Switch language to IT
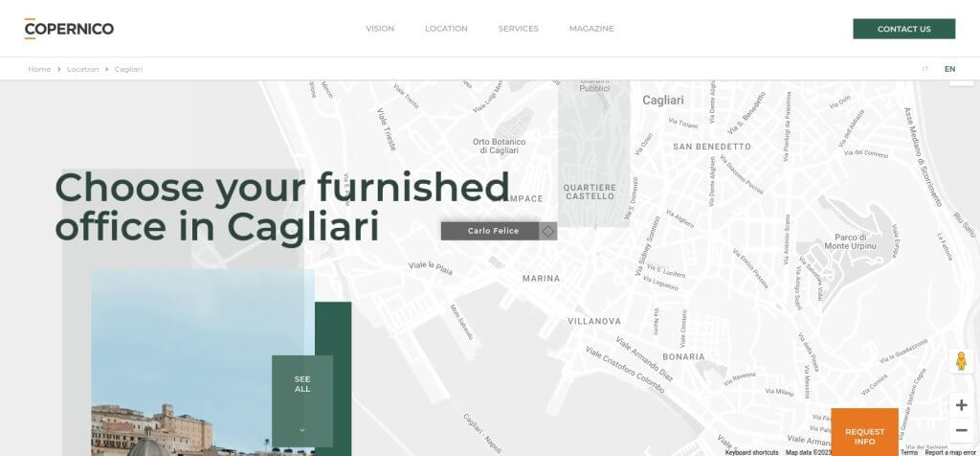980x456 pixels. click(x=925, y=69)
